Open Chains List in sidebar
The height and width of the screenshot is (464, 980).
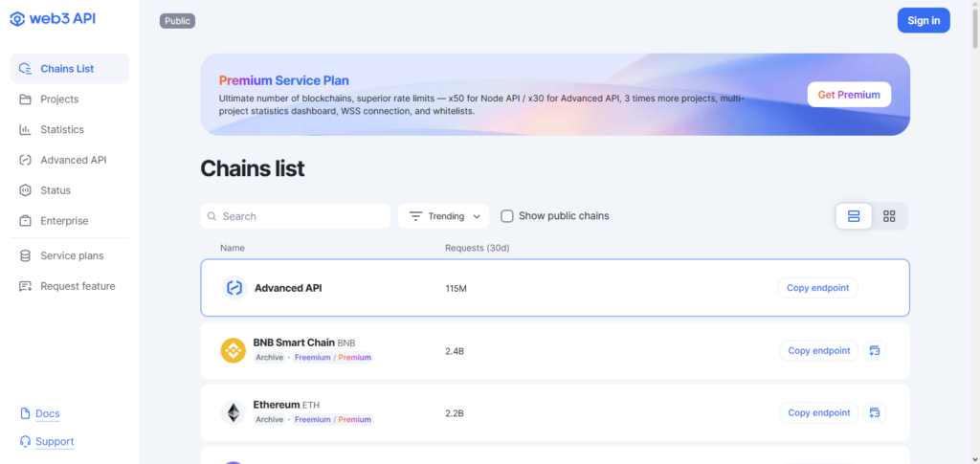[x=69, y=69]
